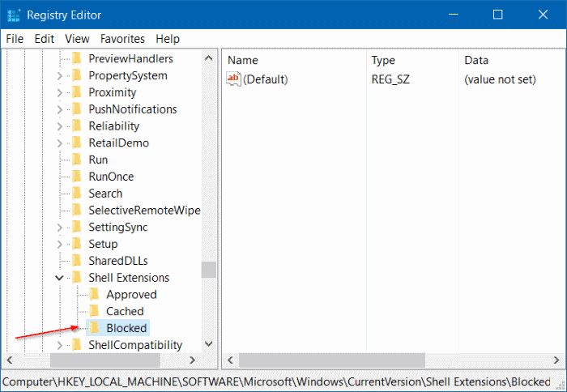Collapse the Shell Extensions key
This screenshot has width=567, height=392.
[x=59, y=278]
